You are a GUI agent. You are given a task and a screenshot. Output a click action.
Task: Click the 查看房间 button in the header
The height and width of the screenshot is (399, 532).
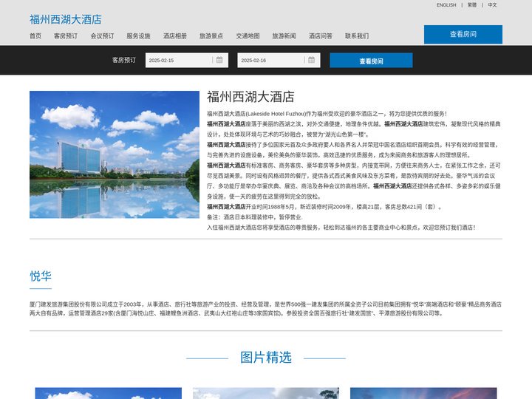tap(463, 34)
